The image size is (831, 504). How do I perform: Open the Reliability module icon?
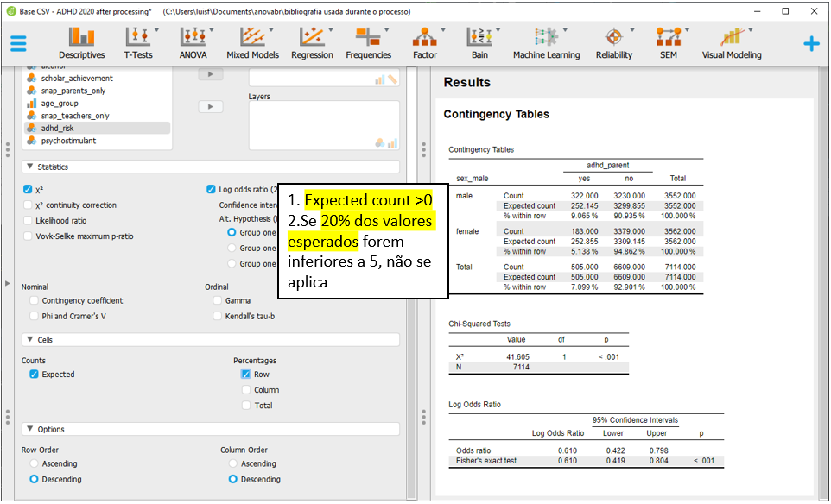pos(613,43)
